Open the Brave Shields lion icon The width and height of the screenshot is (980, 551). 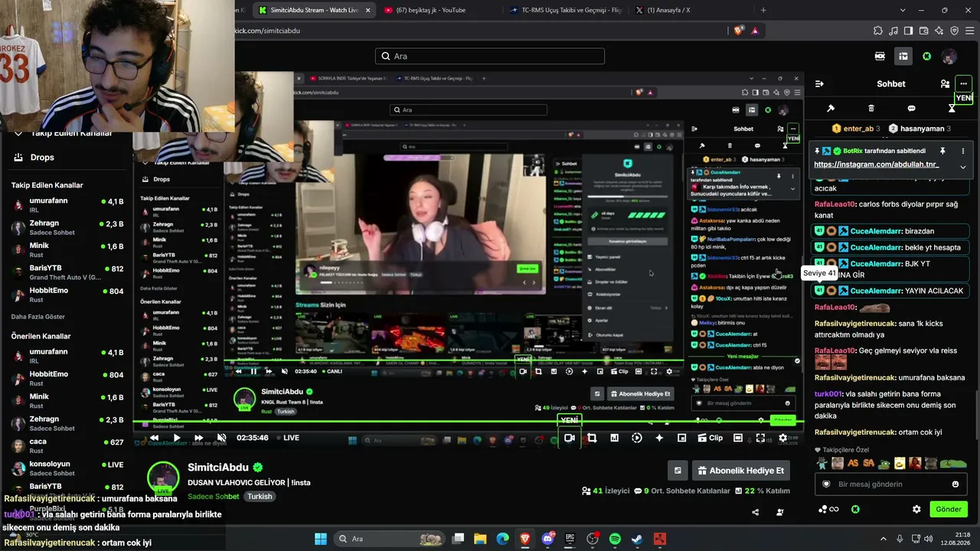(738, 31)
